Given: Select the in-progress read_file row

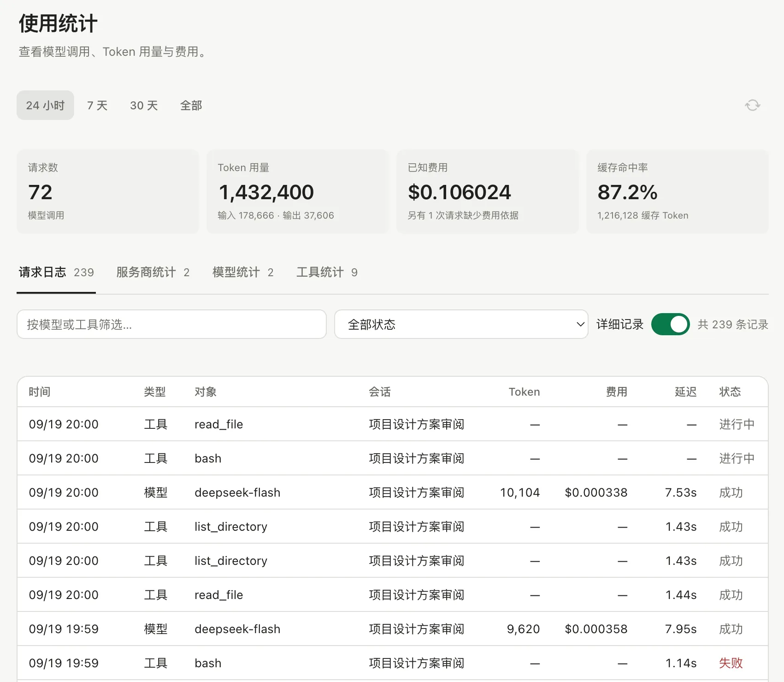Looking at the screenshot, I should (393, 424).
